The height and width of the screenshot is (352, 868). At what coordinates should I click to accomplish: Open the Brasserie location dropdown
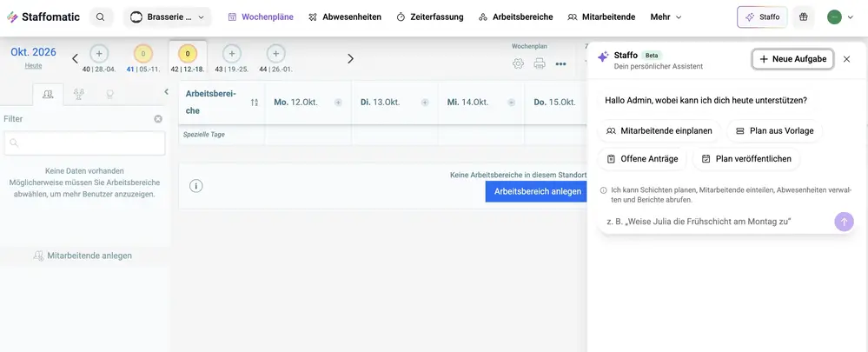tap(167, 17)
